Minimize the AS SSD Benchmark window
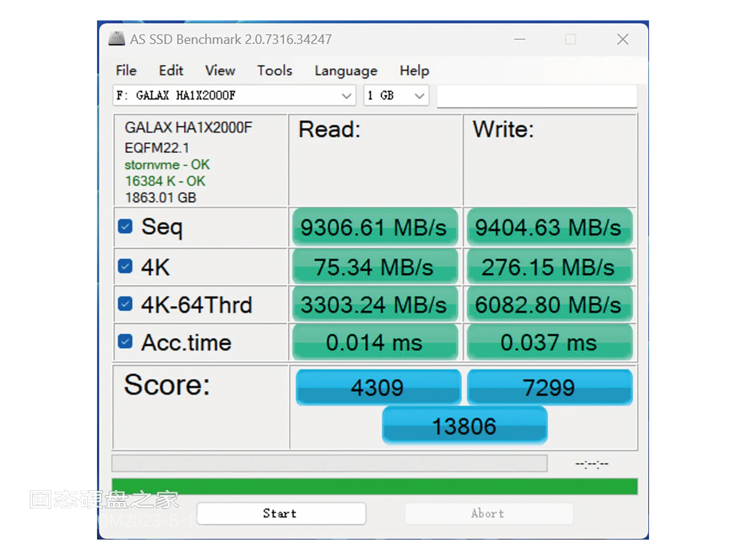The image size is (746, 560). (x=520, y=39)
